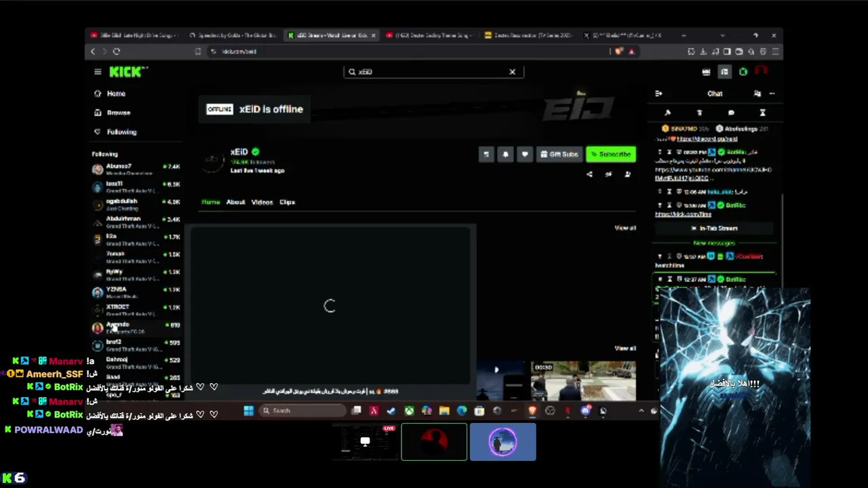This screenshot has width=868, height=488.
Task: Click the green Subscribe button
Action: [611, 155]
